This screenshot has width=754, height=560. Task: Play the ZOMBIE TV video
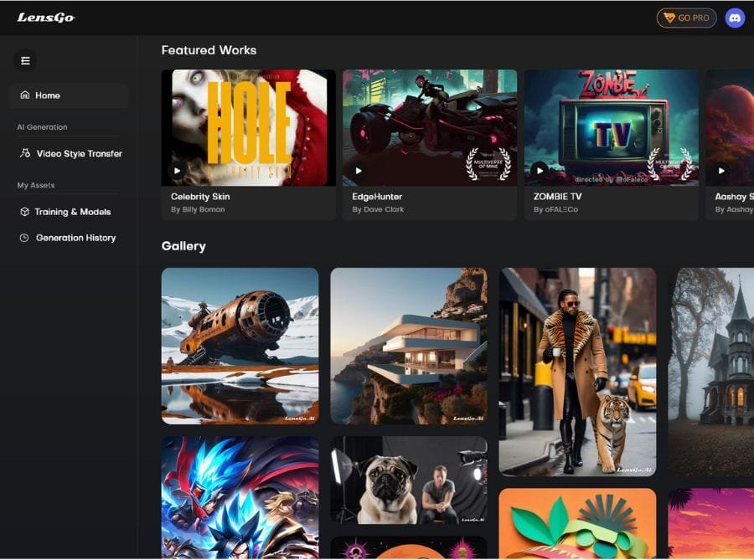coord(540,171)
